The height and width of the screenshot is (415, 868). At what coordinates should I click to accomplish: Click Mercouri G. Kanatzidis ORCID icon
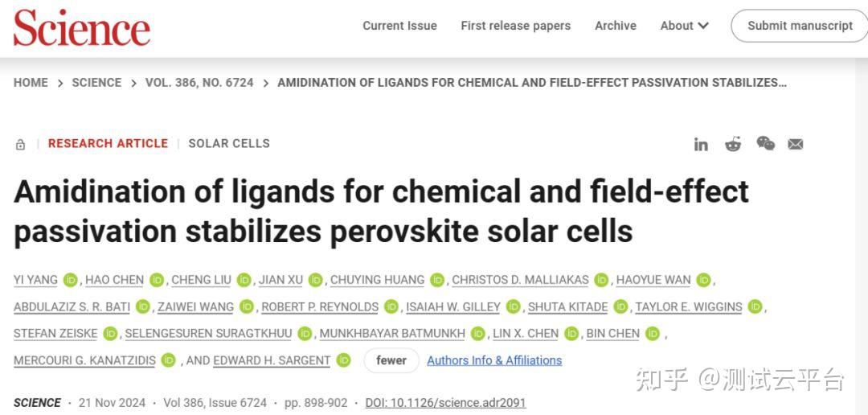pos(168,360)
